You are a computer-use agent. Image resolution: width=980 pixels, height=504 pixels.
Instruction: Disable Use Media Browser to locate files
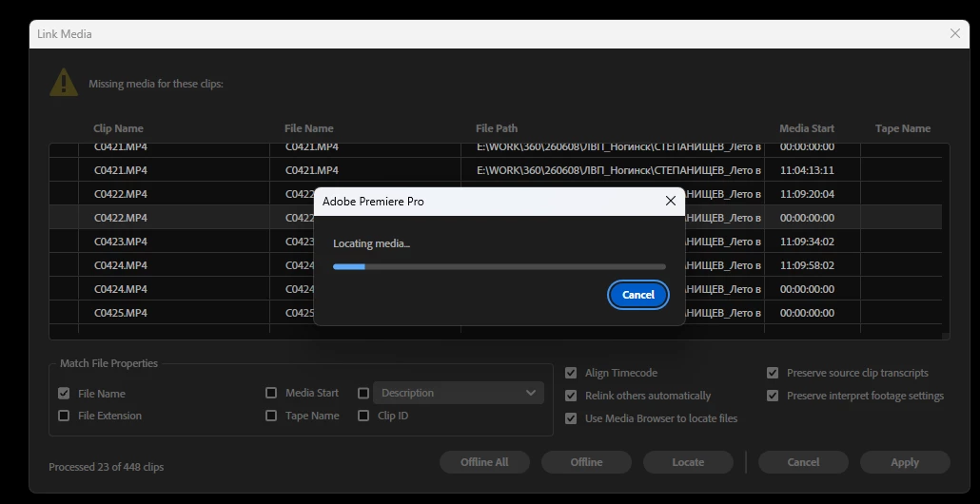pyautogui.click(x=571, y=418)
